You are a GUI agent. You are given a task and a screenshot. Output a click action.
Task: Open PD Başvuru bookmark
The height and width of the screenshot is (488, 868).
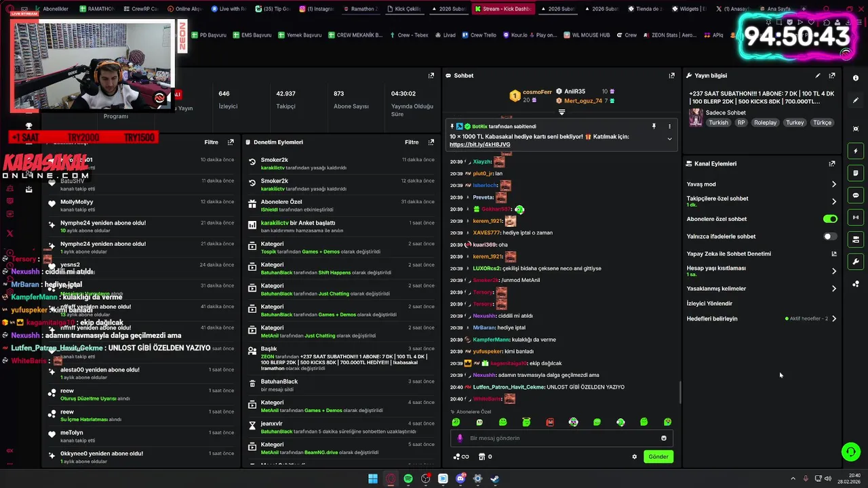coord(209,35)
